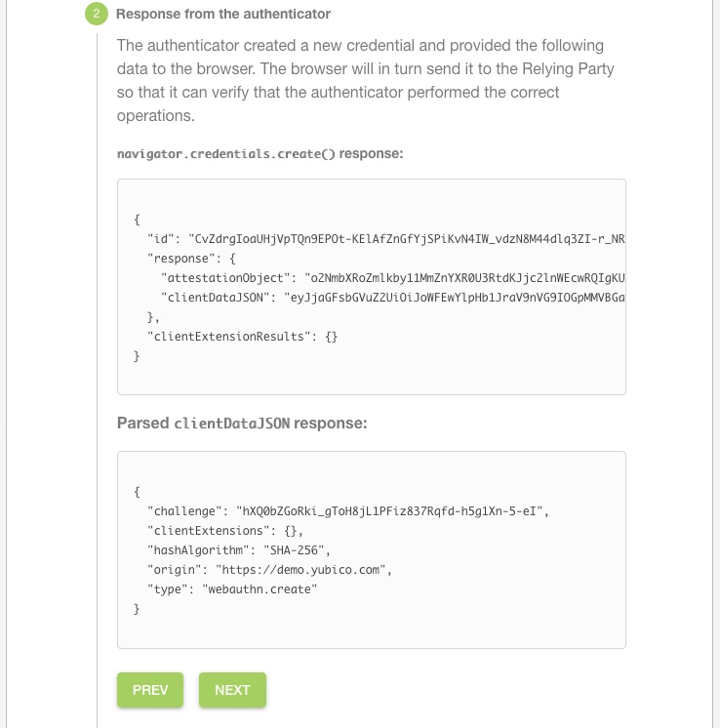Click the credential "id" line in the response
The width and height of the screenshot is (720, 728).
click(385, 238)
